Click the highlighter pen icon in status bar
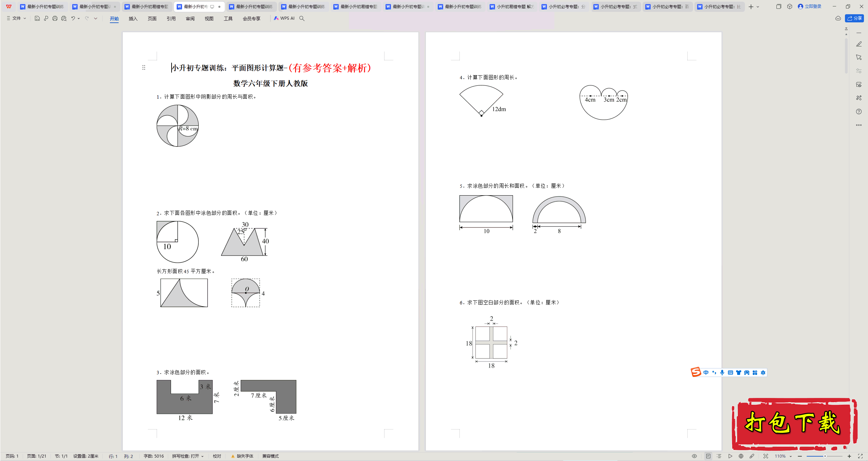This screenshot has height=461, width=868. pos(752,456)
